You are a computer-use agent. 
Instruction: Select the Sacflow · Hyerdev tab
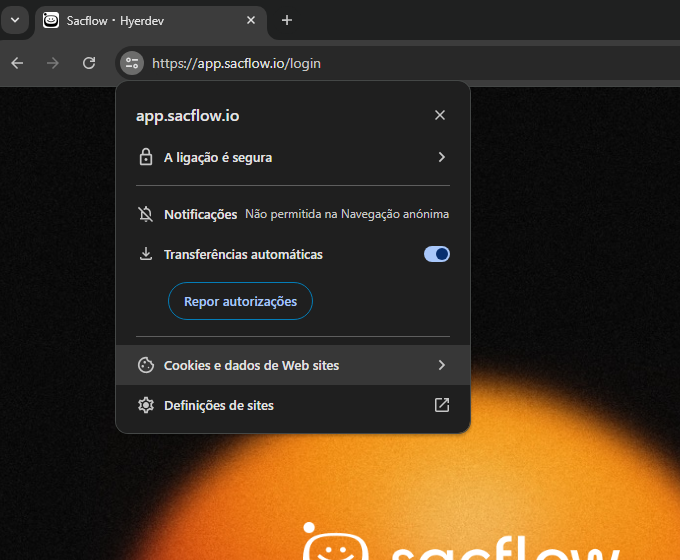(150, 21)
